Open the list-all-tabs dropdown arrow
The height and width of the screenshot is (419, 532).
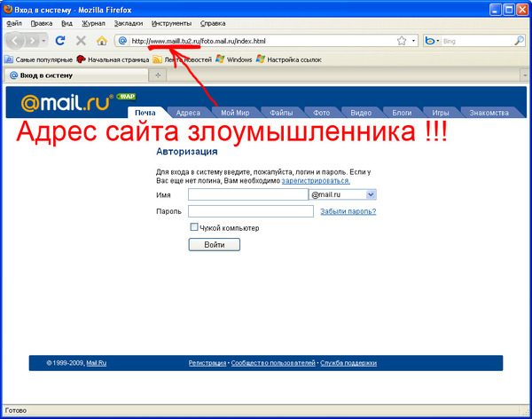pyautogui.click(x=525, y=75)
